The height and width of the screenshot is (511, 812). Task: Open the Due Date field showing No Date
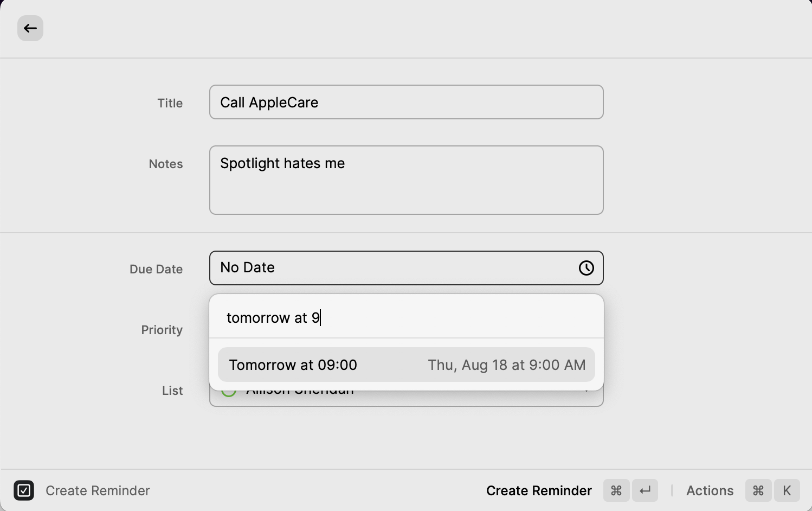[x=390, y=268]
